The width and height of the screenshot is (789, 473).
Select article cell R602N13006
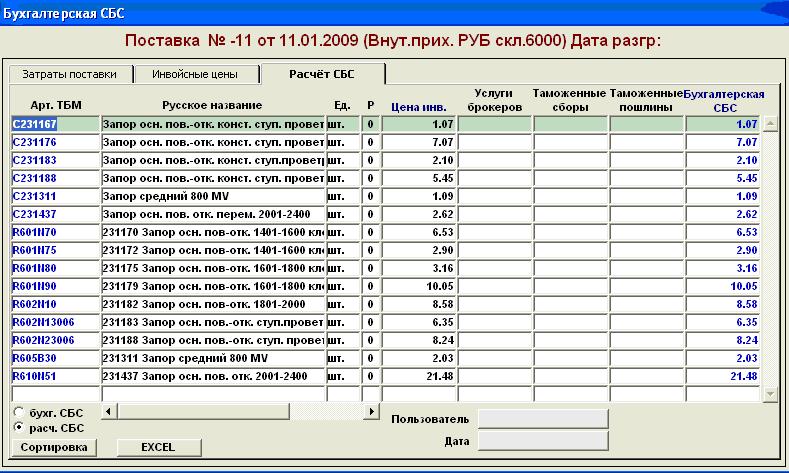[x=55, y=322]
